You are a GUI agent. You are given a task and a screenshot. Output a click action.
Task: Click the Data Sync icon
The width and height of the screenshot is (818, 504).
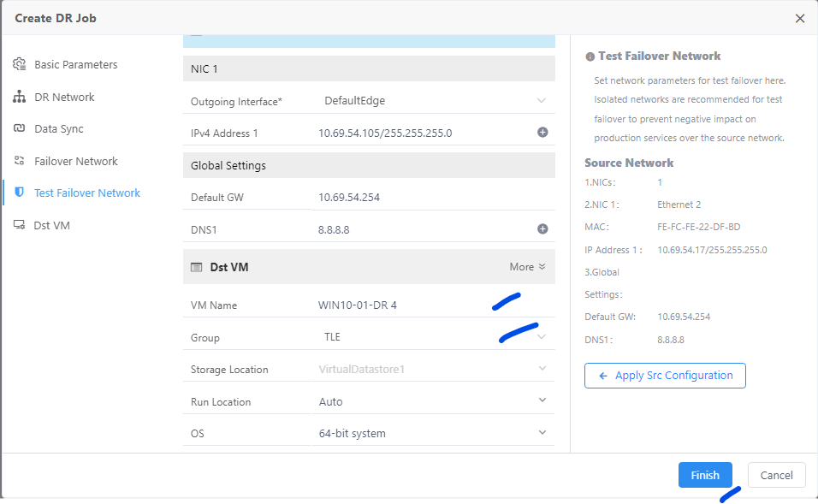[x=20, y=128]
